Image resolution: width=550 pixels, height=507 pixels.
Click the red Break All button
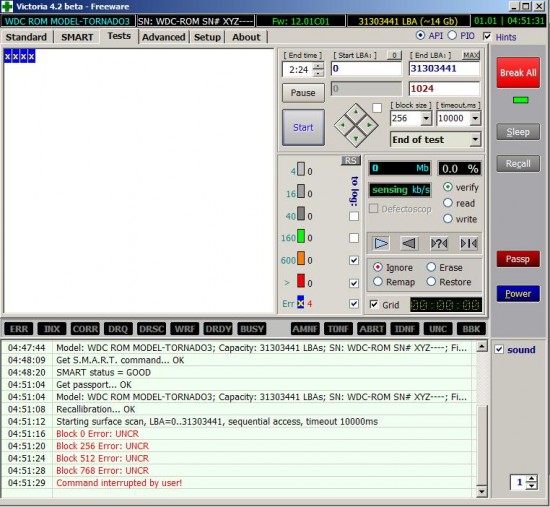[518, 73]
